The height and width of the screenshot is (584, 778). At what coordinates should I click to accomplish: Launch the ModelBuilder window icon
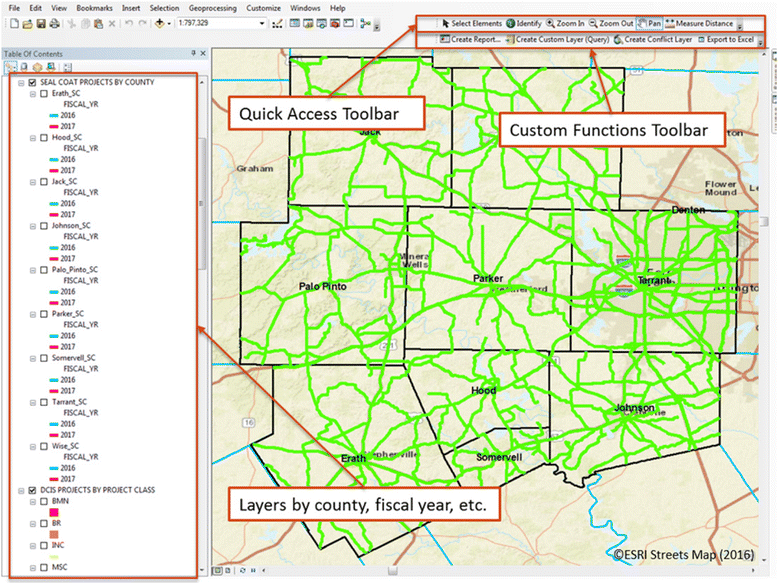366,23
